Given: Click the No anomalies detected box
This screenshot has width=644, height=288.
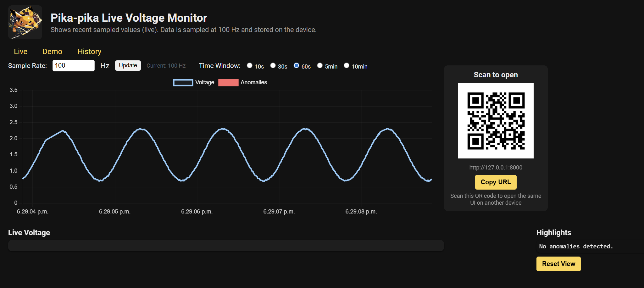Looking at the screenshot, I should point(576,246).
